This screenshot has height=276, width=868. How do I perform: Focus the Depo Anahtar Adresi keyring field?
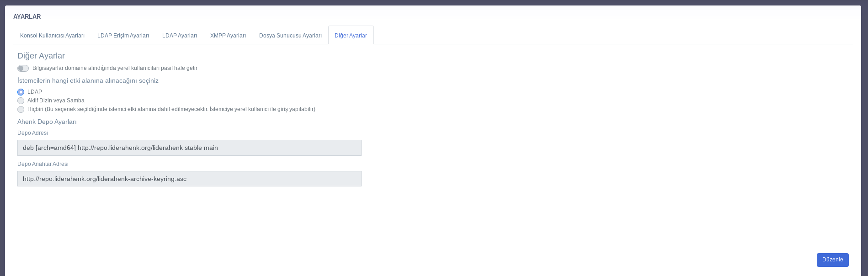coord(189,179)
